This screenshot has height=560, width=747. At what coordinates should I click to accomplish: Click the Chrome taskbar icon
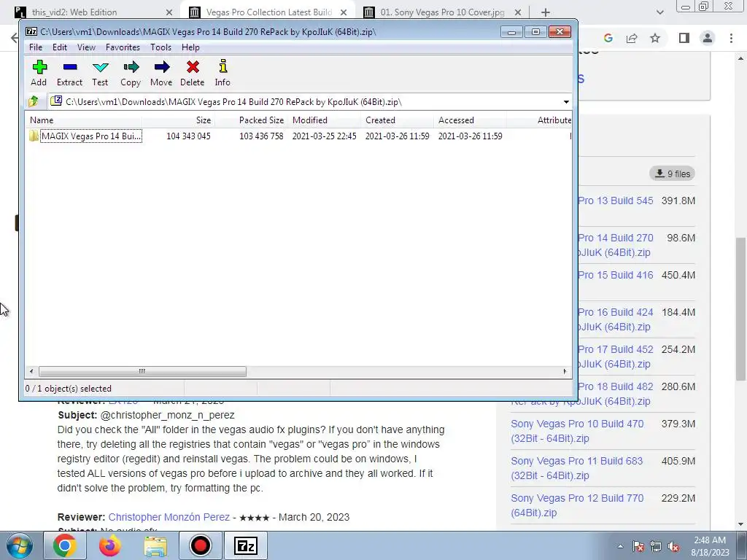(65, 545)
